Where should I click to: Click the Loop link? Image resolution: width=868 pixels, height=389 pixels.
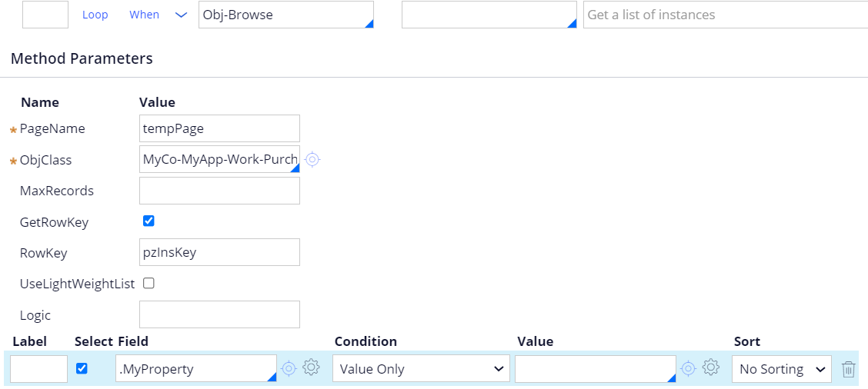coord(95,15)
